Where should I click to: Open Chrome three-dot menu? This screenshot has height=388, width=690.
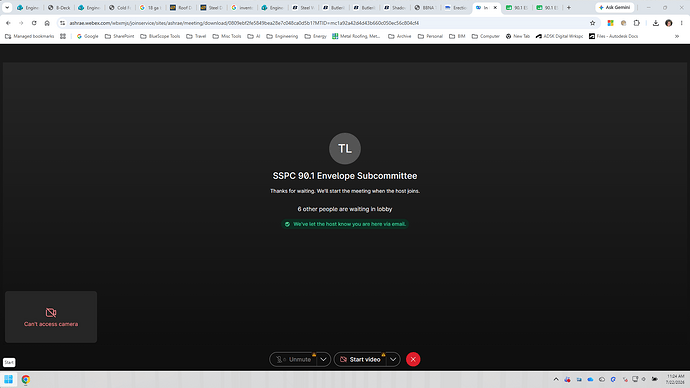coord(682,23)
